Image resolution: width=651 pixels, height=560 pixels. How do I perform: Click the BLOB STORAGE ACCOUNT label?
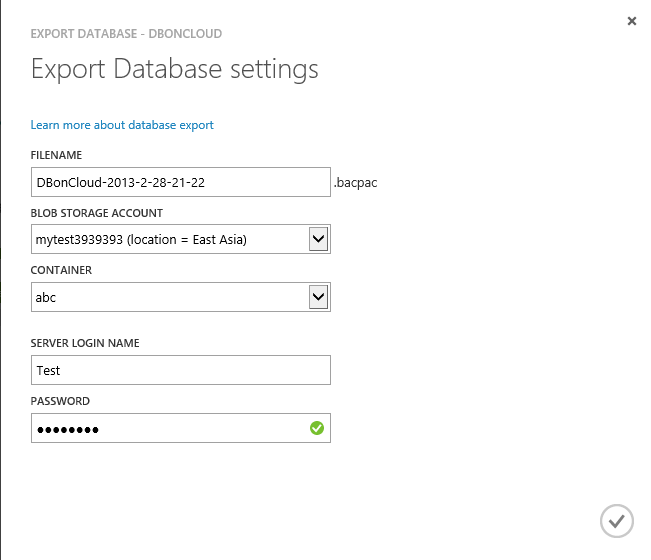[97, 213]
